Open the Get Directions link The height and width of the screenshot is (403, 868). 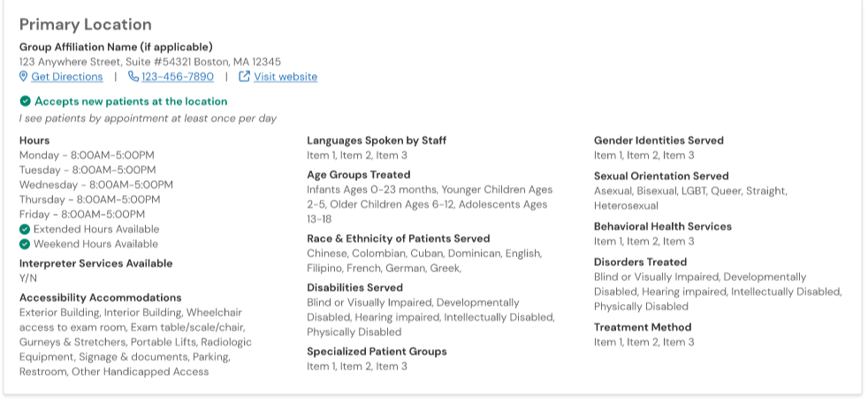point(67,77)
